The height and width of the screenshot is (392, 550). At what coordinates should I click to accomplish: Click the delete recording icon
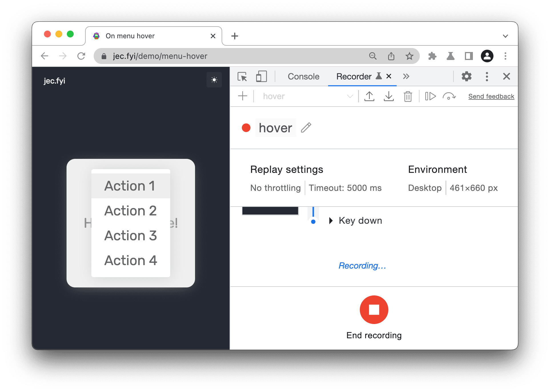[407, 97]
